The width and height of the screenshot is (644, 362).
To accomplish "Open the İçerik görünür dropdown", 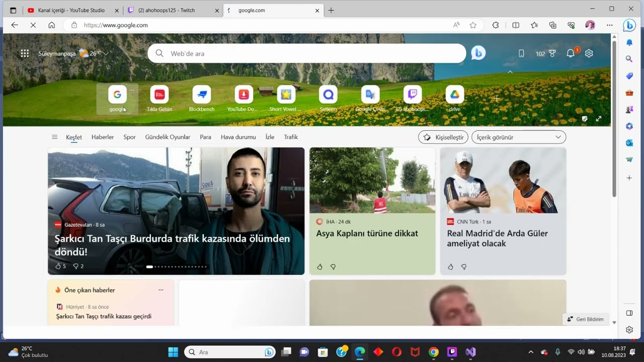I will tap(519, 137).
